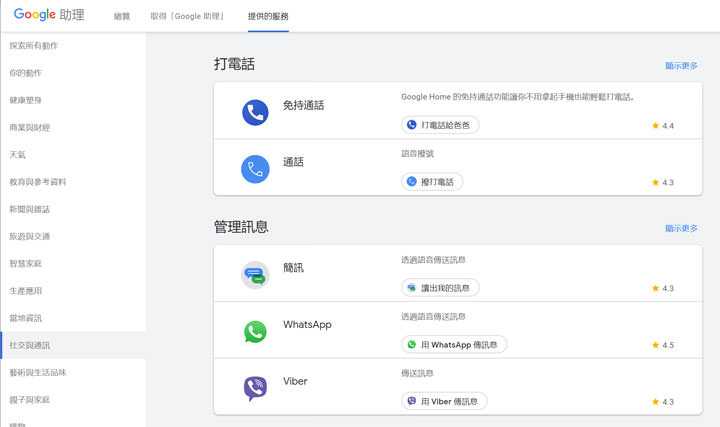Click the 打電話 section heading
This screenshot has width=720, height=427.
pos(234,64)
